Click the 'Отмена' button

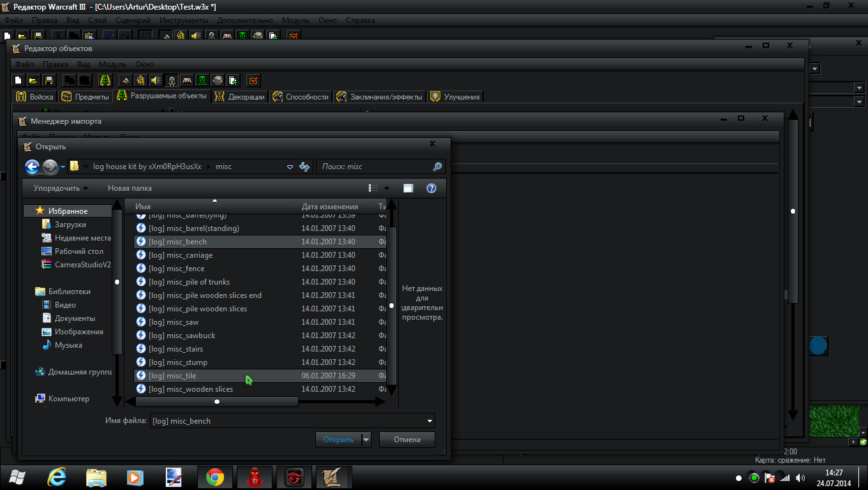point(407,440)
